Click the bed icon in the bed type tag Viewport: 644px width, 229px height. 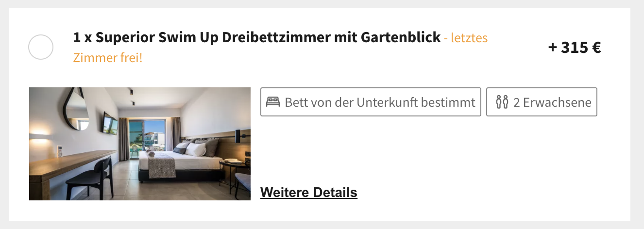pos(273,102)
